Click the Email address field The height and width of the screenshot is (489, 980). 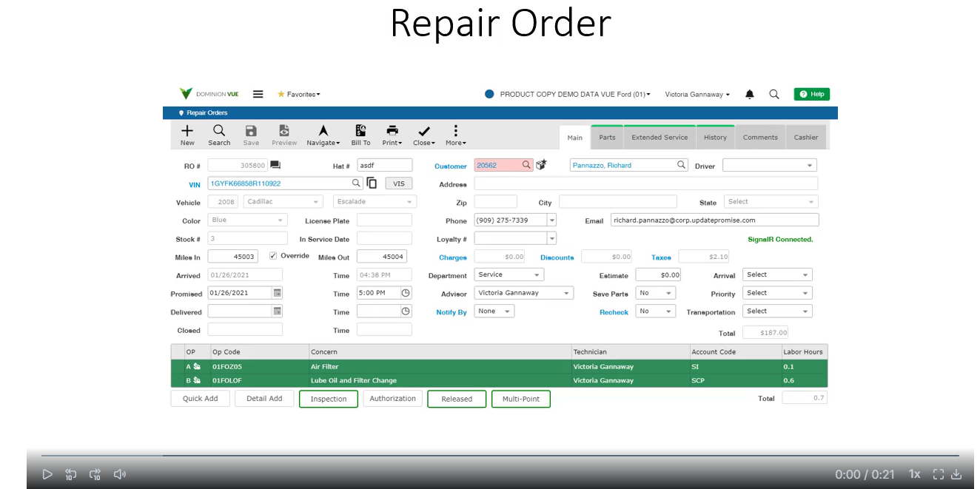point(715,220)
